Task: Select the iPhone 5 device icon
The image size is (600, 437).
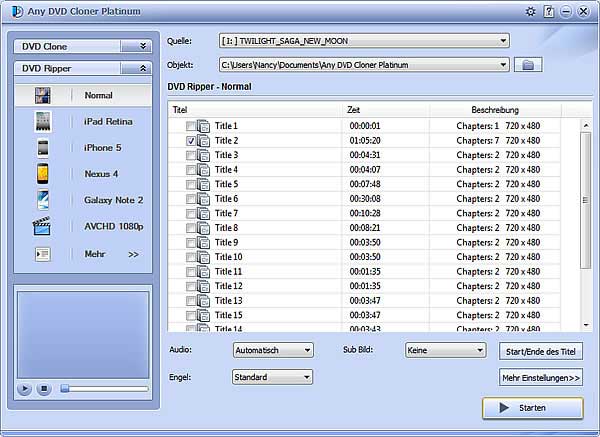Action: (43, 148)
